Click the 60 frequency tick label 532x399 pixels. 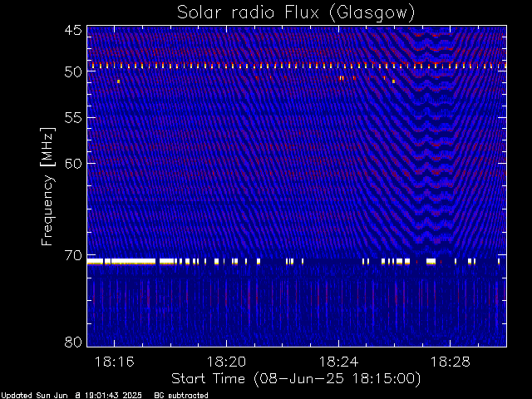click(x=73, y=164)
